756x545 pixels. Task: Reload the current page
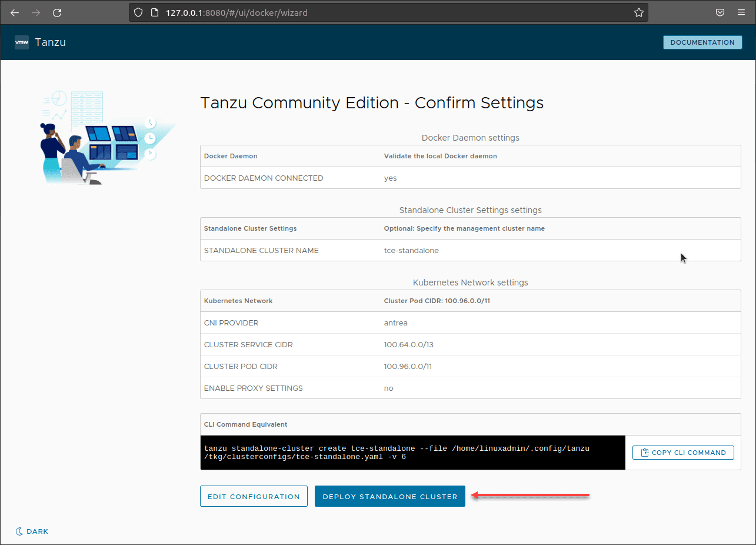[57, 12]
